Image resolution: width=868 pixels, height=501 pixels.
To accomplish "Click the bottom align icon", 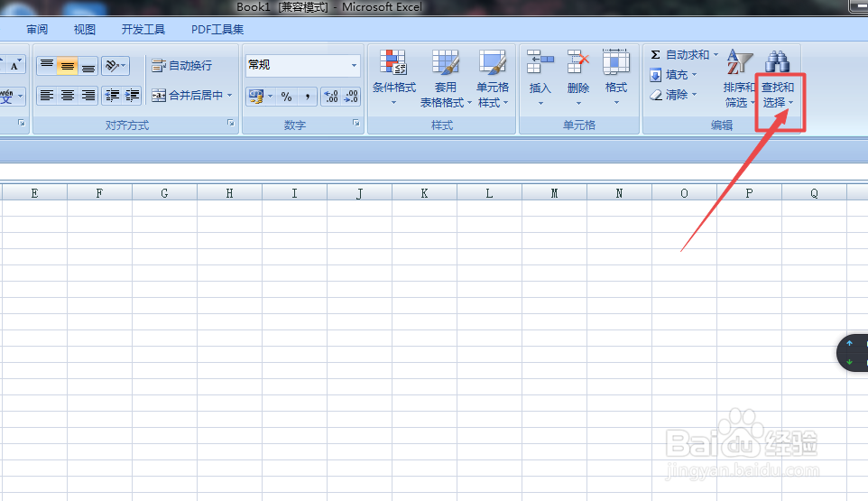I will click(88, 65).
